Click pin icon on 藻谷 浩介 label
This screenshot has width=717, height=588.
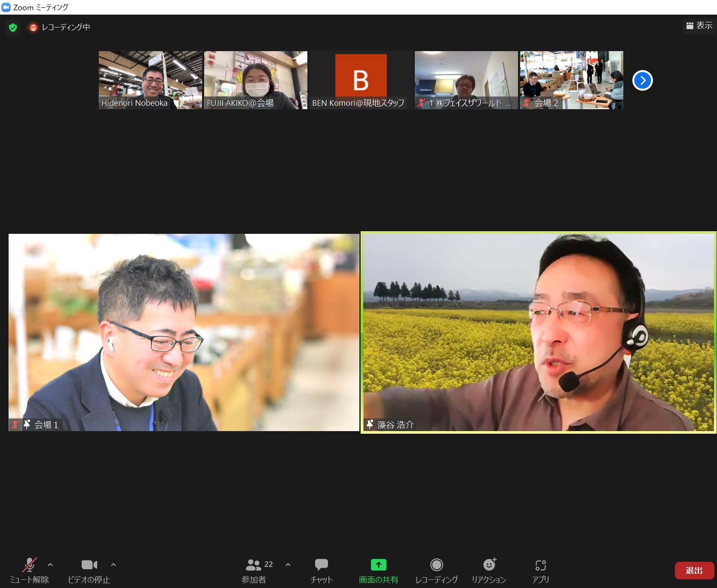pos(370,425)
